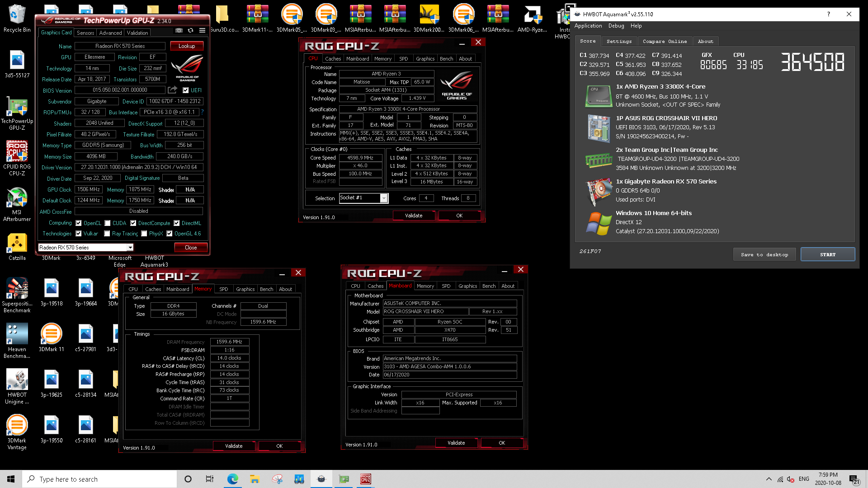Image resolution: width=868 pixels, height=488 pixels.
Task: Select the 3DMark Vantage desktop icon
Action: point(17,432)
